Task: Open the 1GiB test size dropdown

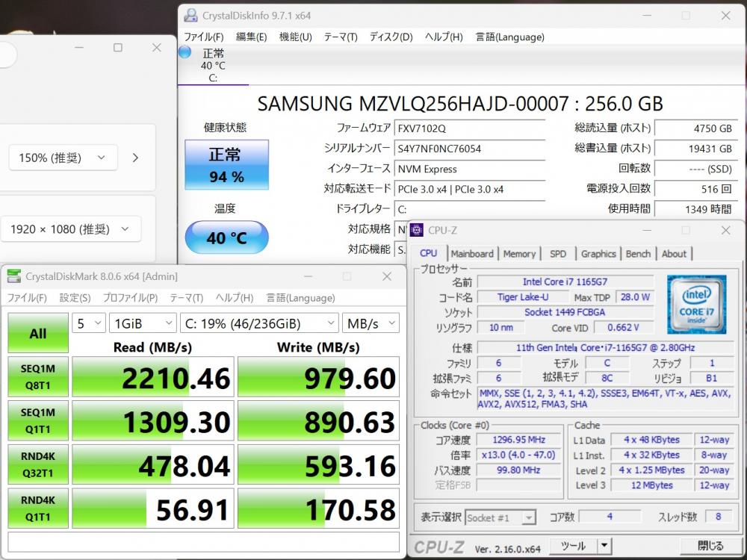Action: click(x=143, y=323)
